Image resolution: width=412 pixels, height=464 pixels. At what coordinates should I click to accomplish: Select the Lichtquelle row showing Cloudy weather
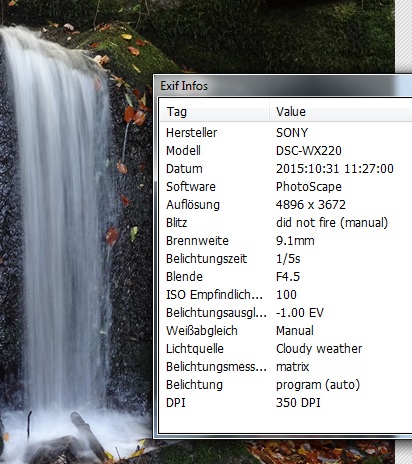click(286, 349)
